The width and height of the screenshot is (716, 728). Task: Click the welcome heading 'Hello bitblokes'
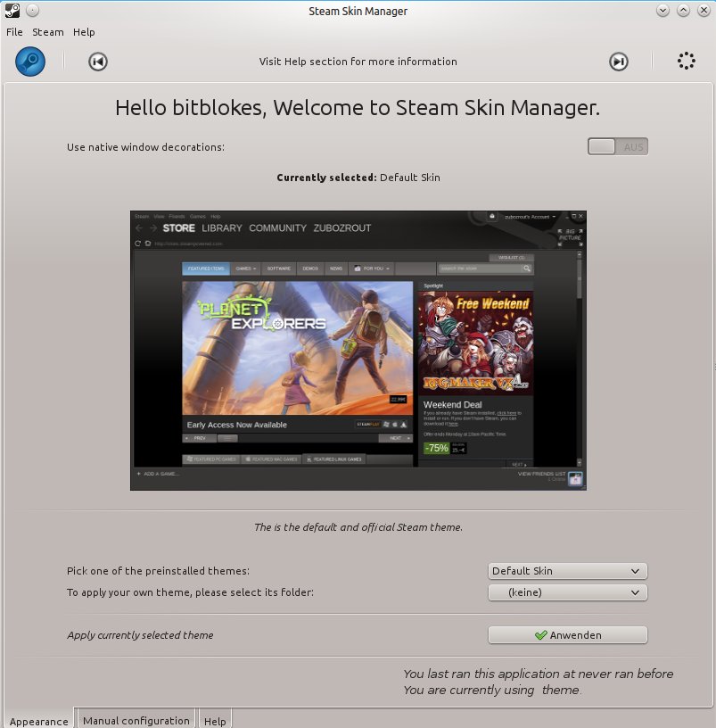(358, 108)
